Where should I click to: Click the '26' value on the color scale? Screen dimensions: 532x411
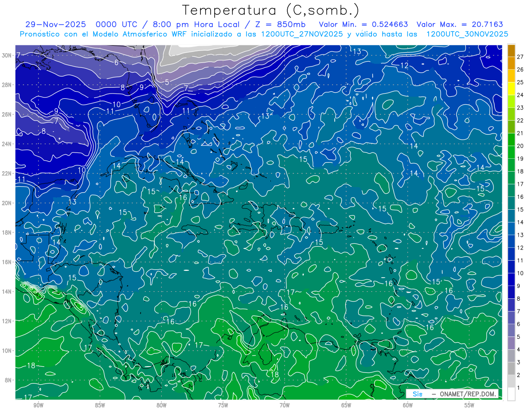coord(520,70)
